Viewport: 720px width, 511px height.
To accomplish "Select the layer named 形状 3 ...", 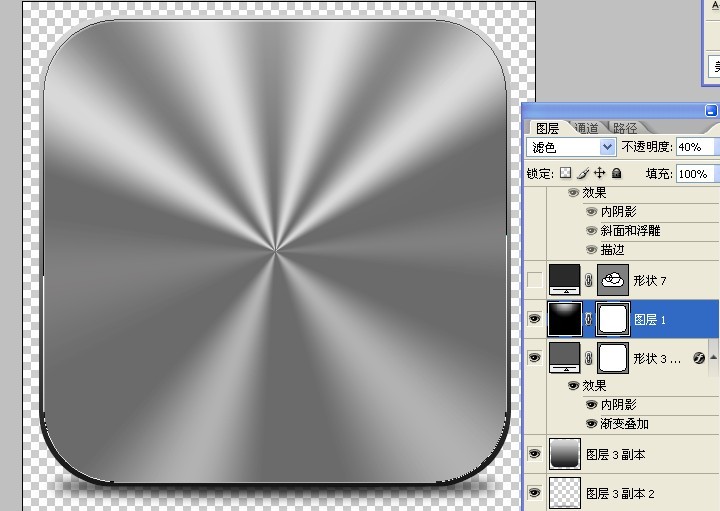I will 657,358.
